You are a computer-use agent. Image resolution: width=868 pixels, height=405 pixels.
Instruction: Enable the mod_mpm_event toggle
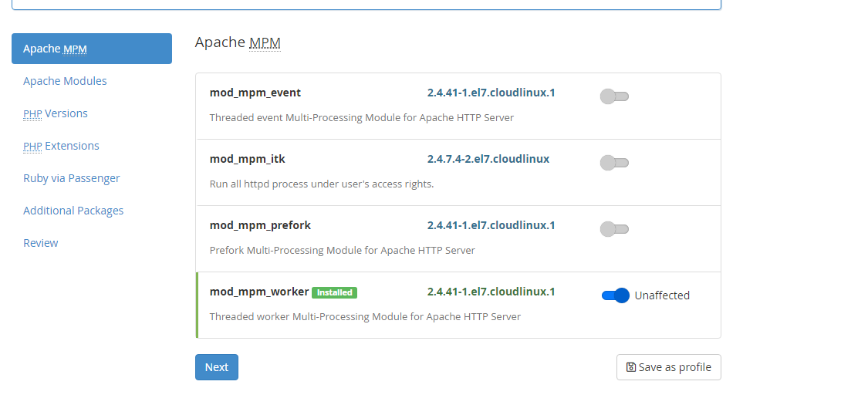coord(614,96)
